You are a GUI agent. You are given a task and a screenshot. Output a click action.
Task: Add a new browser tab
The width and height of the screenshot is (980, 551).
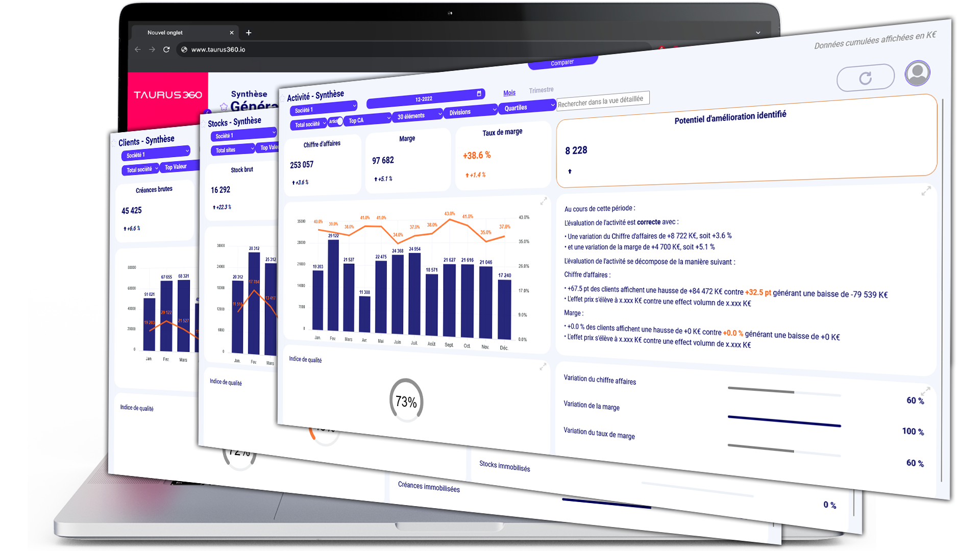pos(249,33)
